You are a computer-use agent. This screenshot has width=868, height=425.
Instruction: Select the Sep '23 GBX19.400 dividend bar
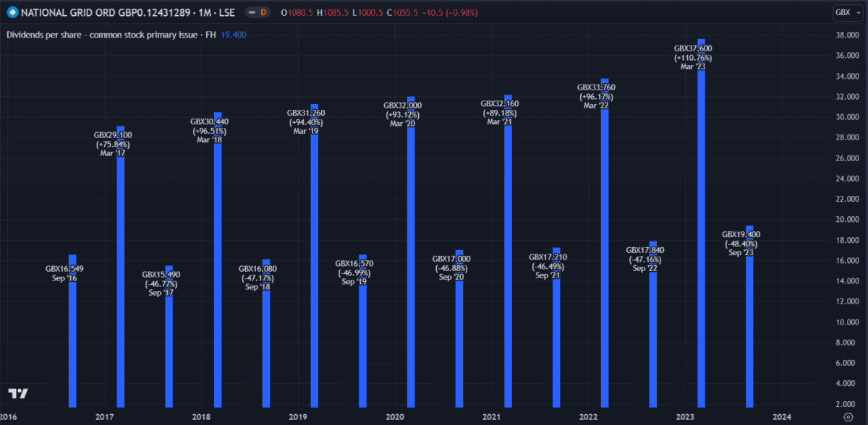coord(749,325)
